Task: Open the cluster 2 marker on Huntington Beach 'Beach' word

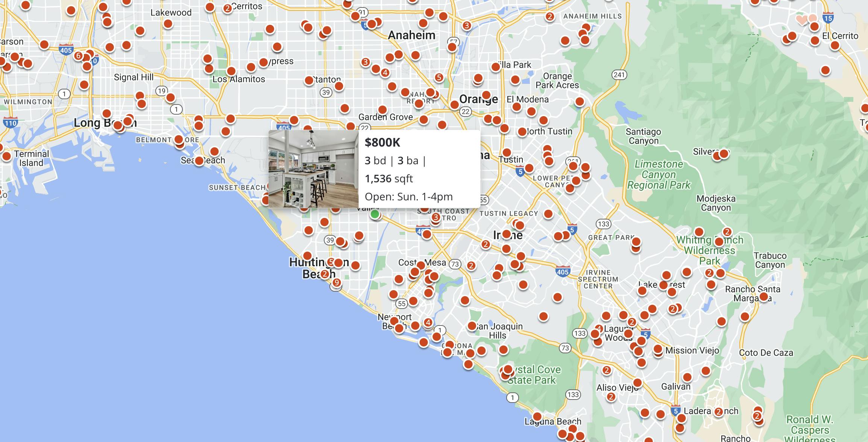Action: (x=325, y=274)
